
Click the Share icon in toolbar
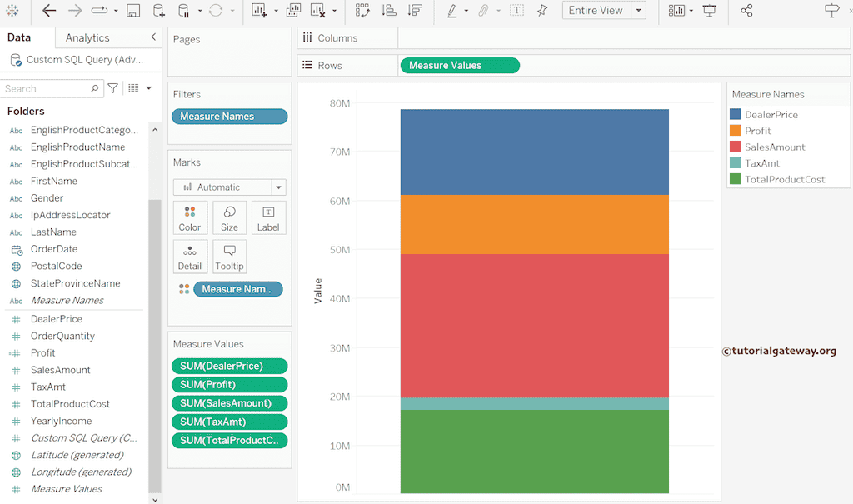coord(746,11)
